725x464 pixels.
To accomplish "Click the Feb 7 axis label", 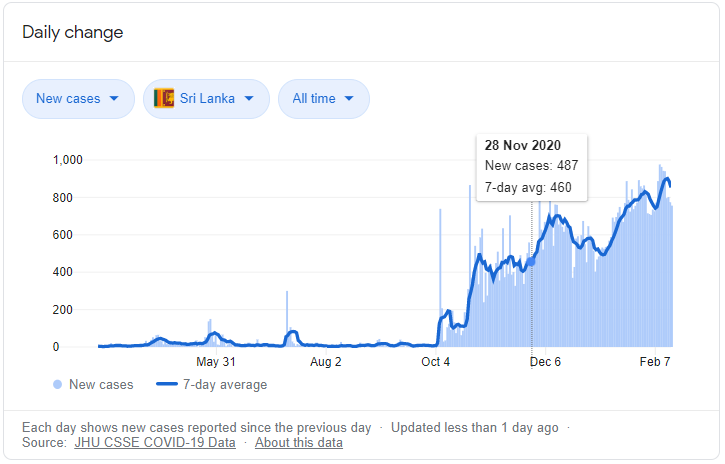I will click(x=655, y=361).
